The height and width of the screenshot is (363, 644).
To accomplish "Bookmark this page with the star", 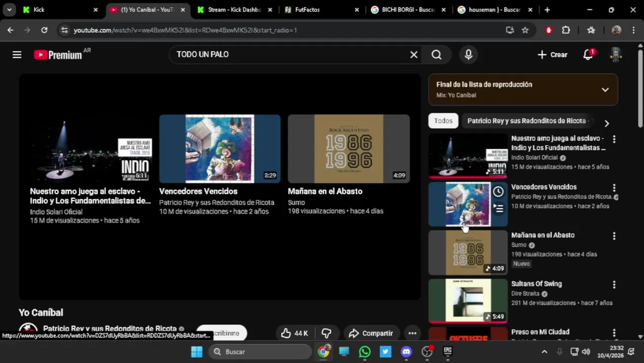I will [x=525, y=30].
